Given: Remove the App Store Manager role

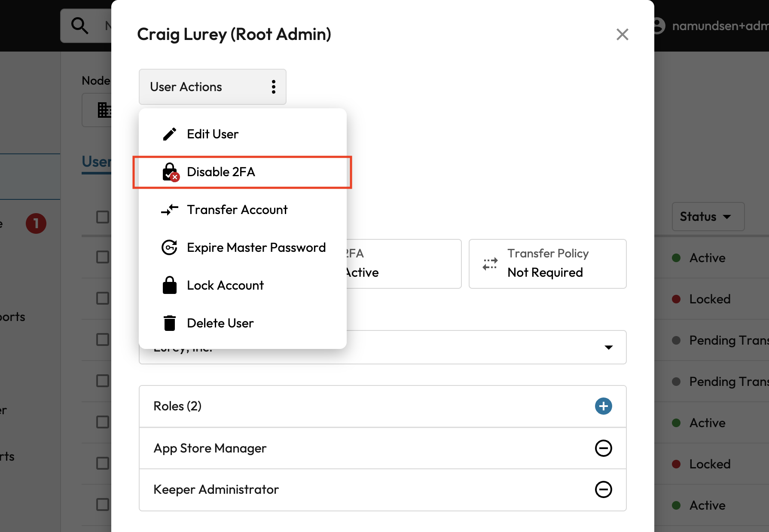Looking at the screenshot, I should (603, 448).
